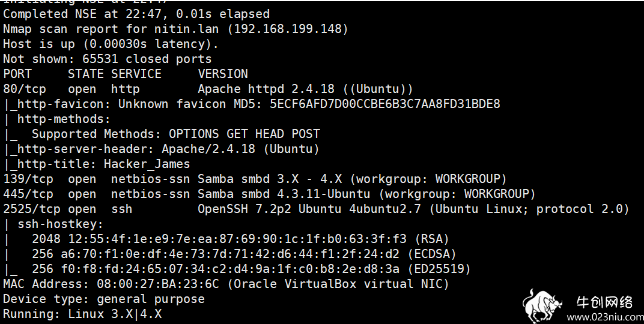Click the Chinese watermark text 牛创网络
This screenshot has height=324, width=644.
[604, 303]
